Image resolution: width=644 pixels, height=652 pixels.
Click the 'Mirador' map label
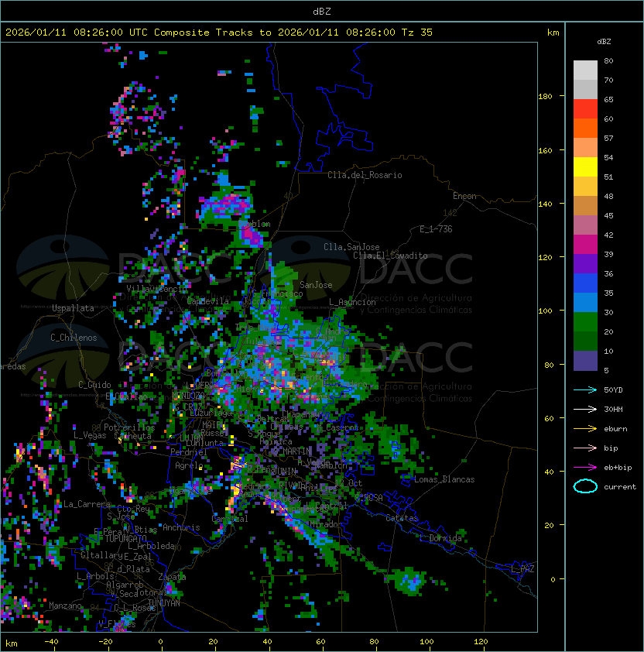pyautogui.click(x=324, y=524)
